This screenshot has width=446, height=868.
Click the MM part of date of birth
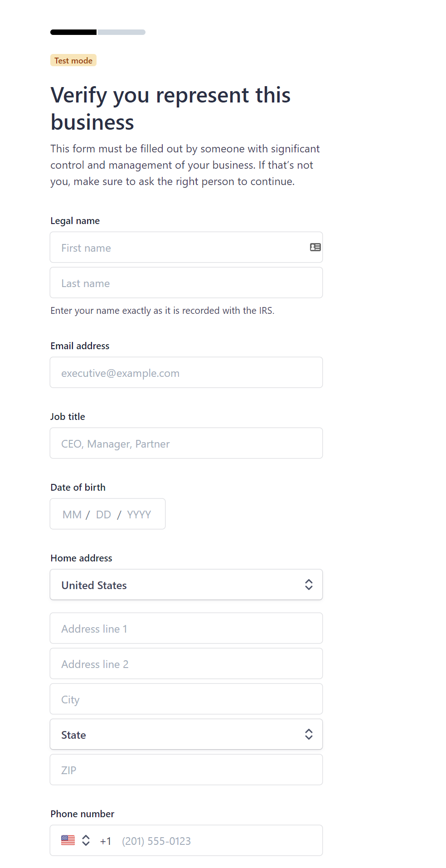click(72, 514)
